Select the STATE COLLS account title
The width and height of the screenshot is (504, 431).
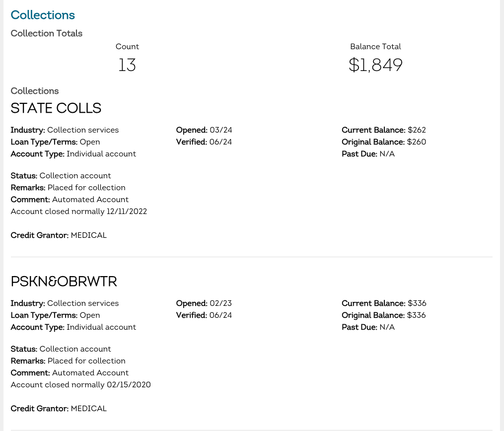(x=56, y=108)
